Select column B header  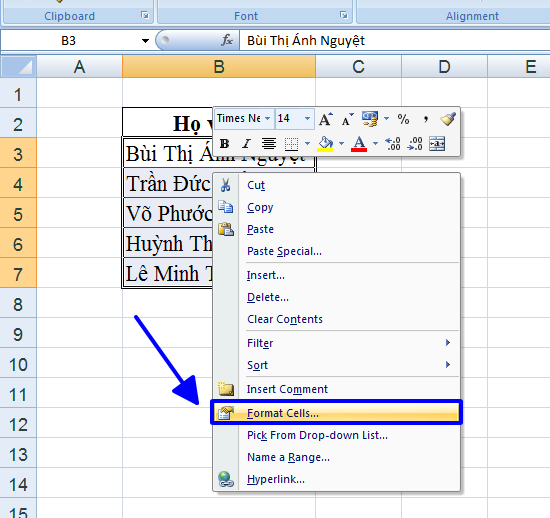coord(219,67)
